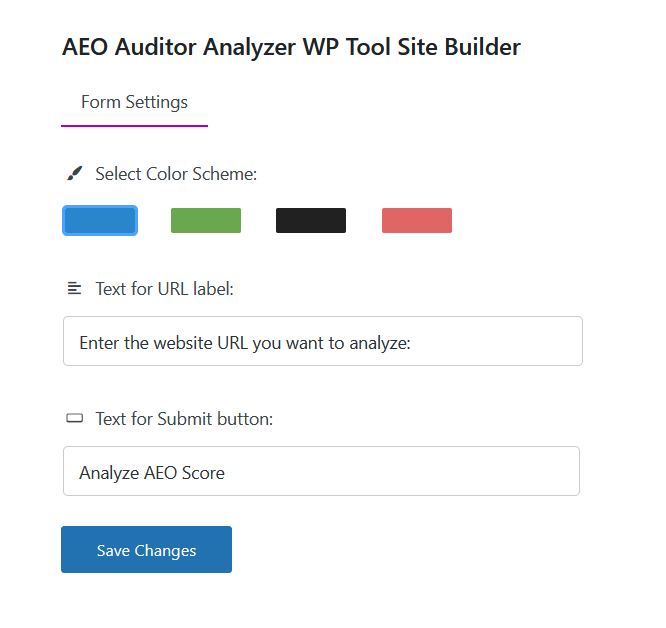Click the word 'Enter' in URL label field

pos(99,343)
